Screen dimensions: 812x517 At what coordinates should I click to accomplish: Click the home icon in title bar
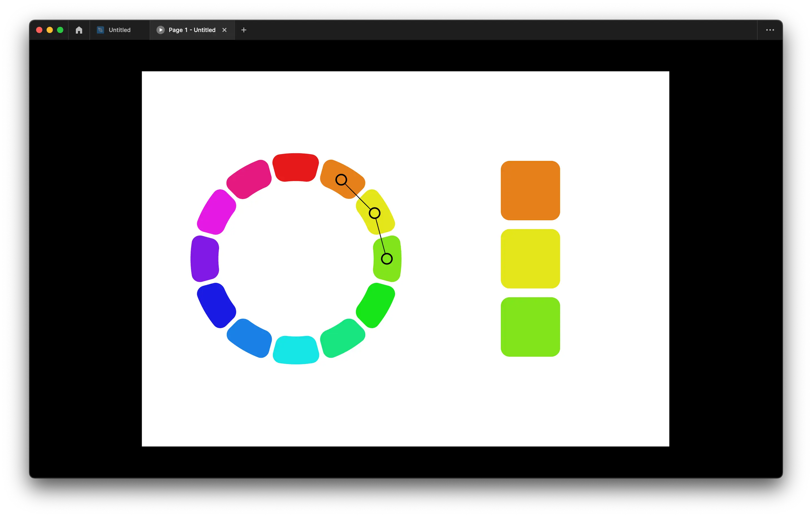point(79,30)
